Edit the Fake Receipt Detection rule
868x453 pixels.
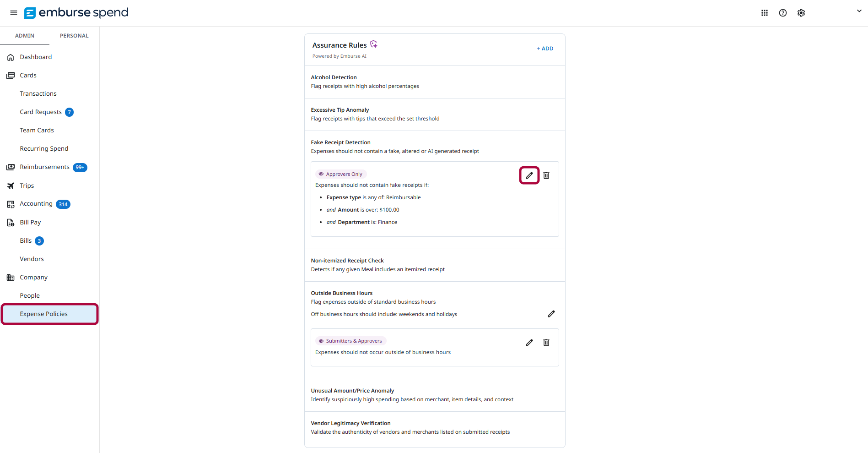pos(529,175)
